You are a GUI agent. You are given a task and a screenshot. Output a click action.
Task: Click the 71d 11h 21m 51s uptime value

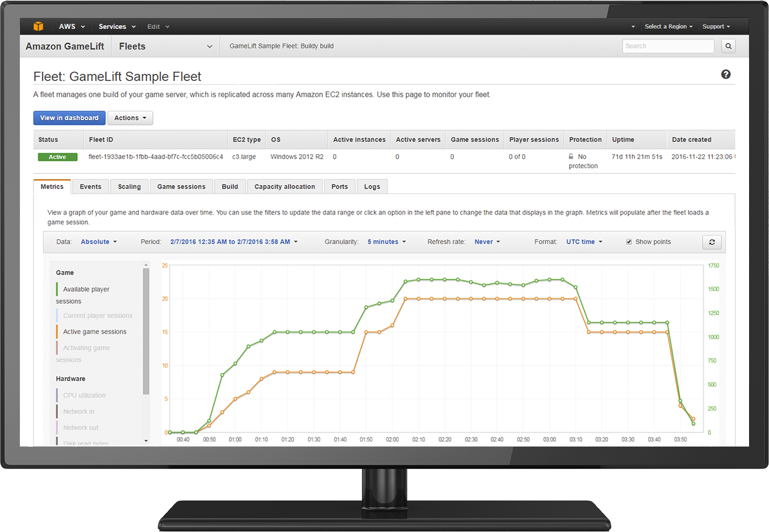[637, 157]
